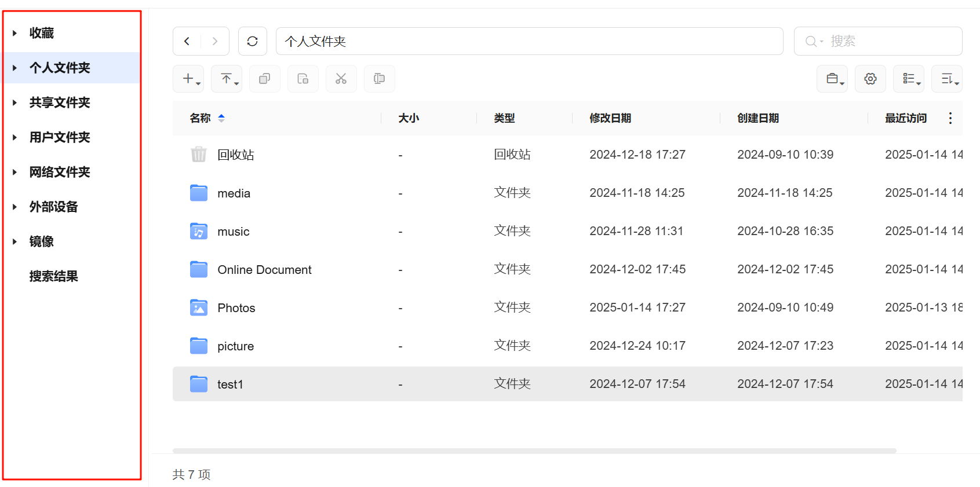Paste item from clipboard
980x487 pixels.
tap(303, 79)
